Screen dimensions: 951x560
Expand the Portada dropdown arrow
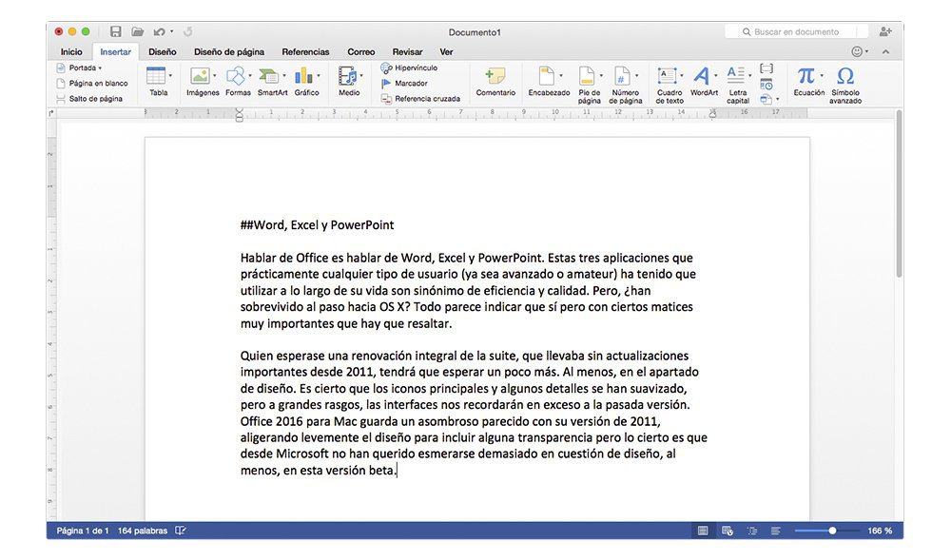pyautogui.click(x=100, y=68)
